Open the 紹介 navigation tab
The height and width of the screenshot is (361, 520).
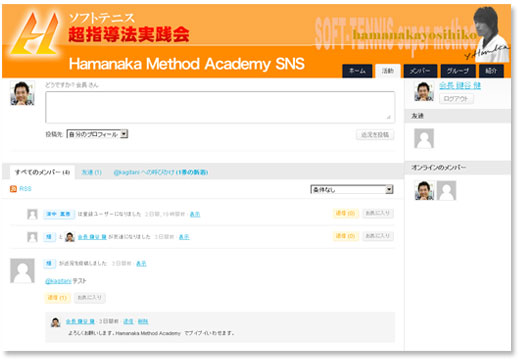point(491,71)
